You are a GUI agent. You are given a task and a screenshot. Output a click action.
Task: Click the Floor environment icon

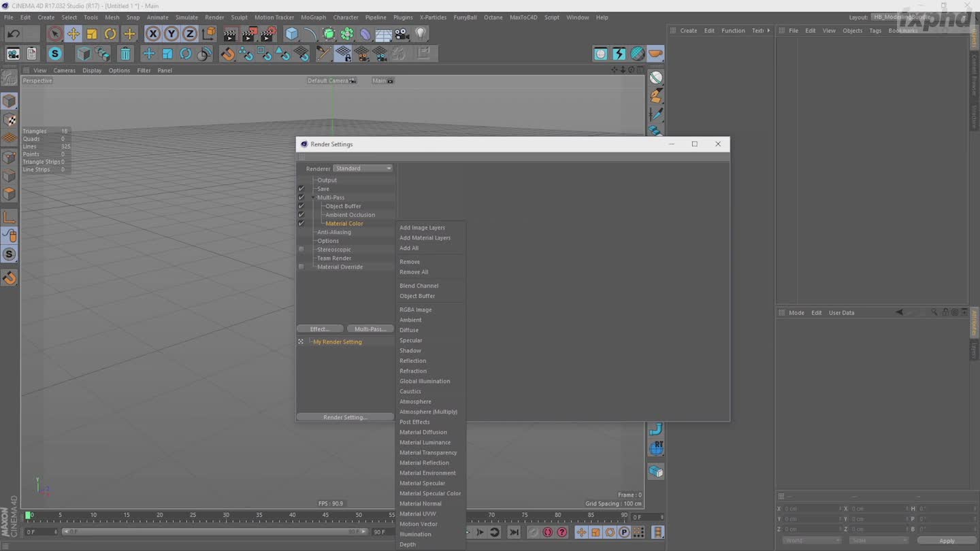point(384,33)
